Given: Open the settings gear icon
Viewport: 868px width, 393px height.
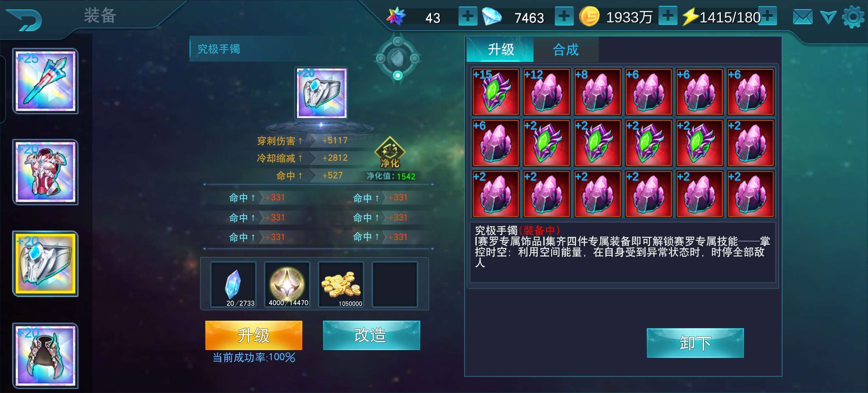Looking at the screenshot, I should [x=854, y=17].
